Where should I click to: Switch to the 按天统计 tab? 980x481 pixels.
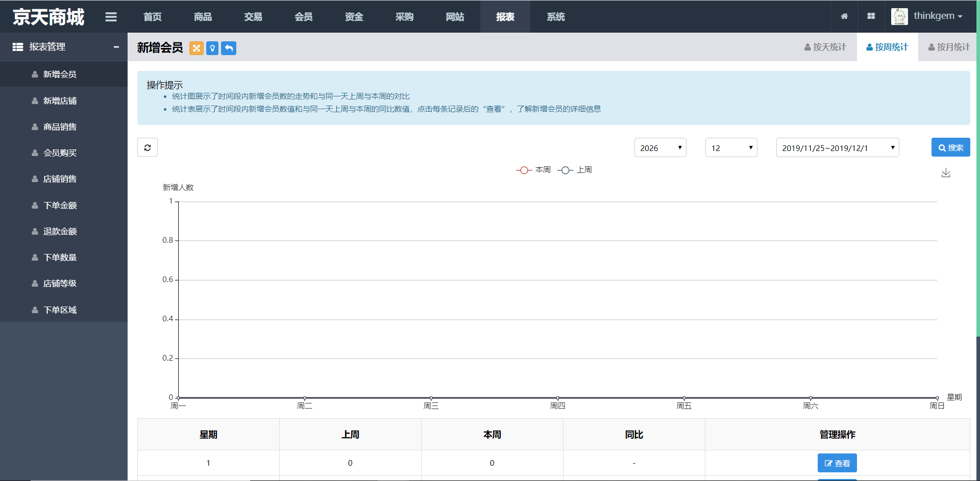825,47
